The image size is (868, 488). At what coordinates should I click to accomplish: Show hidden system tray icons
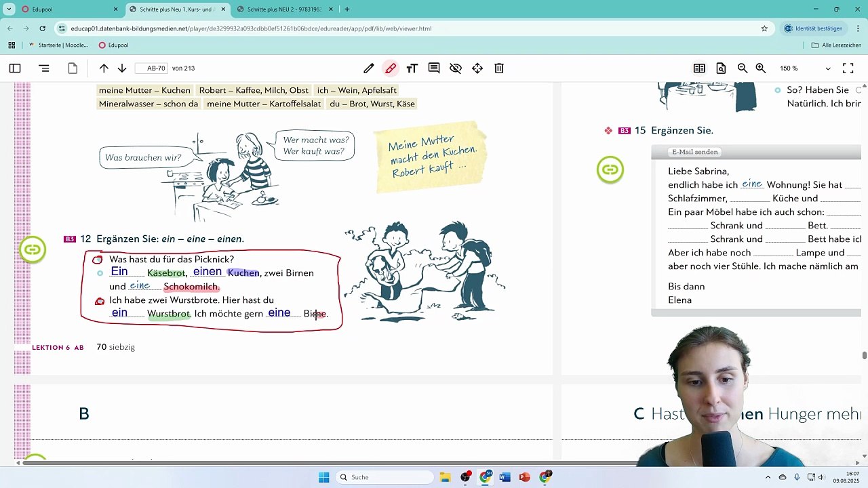coord(768,477)
